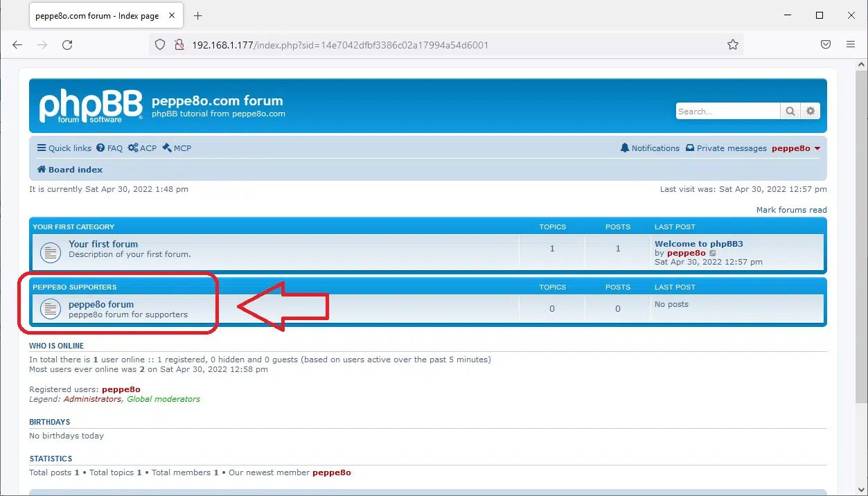The image size is (868, 496).
Task: Click the tracking protection shield icon
Action: (x=160, y=45)
